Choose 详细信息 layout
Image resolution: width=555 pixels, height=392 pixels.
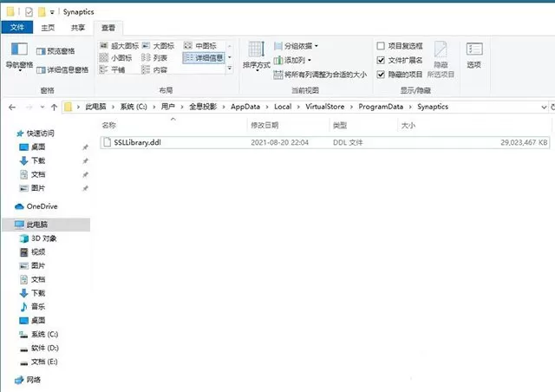tap(204, 57)
